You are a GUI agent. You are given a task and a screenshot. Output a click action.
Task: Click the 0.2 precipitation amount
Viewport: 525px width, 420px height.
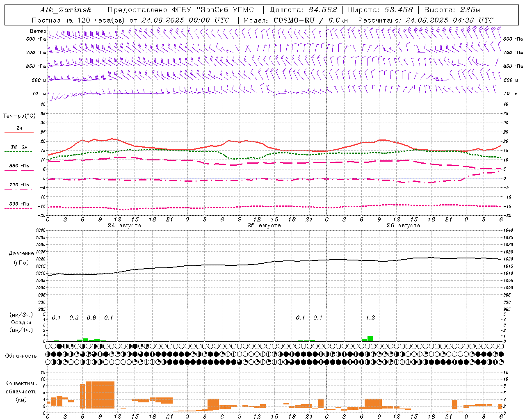click(x=74, y=318)
